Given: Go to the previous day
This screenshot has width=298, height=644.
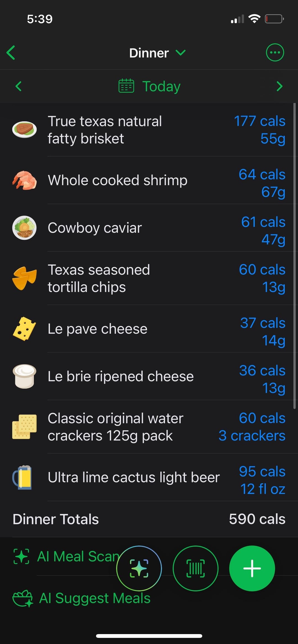Looking at the screenshot, I should coord(18,86).
